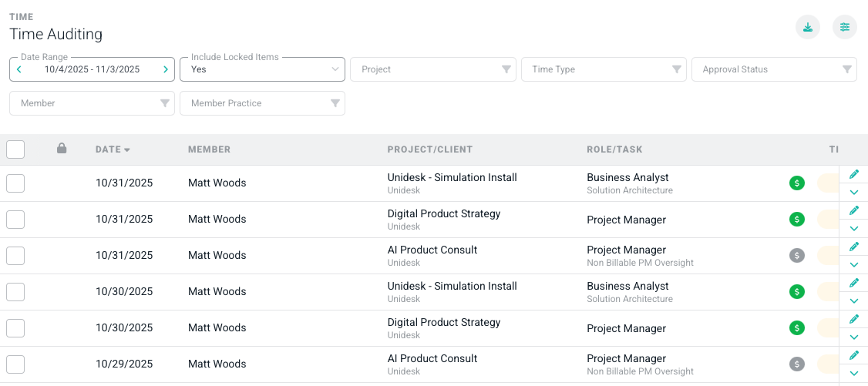868x386 pixels.
Task: Open the filter settings sliders icon
Action: pyautogui.click(x=845, y=28)
